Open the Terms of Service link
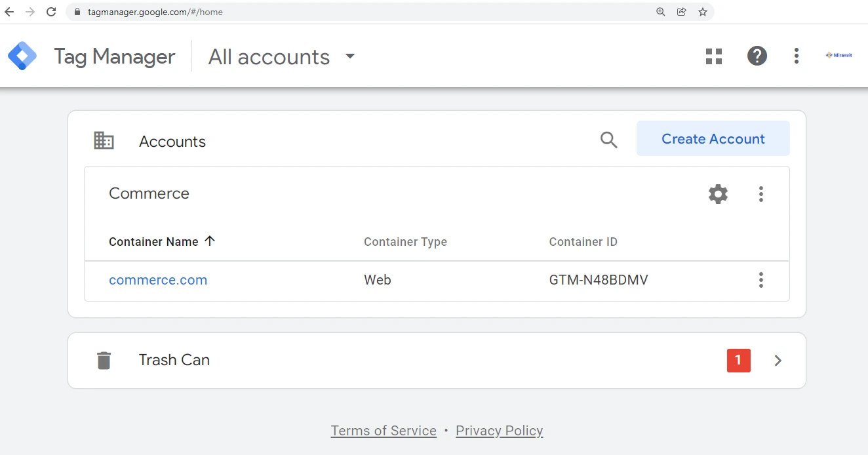868x455 pixels. (384, 431)
